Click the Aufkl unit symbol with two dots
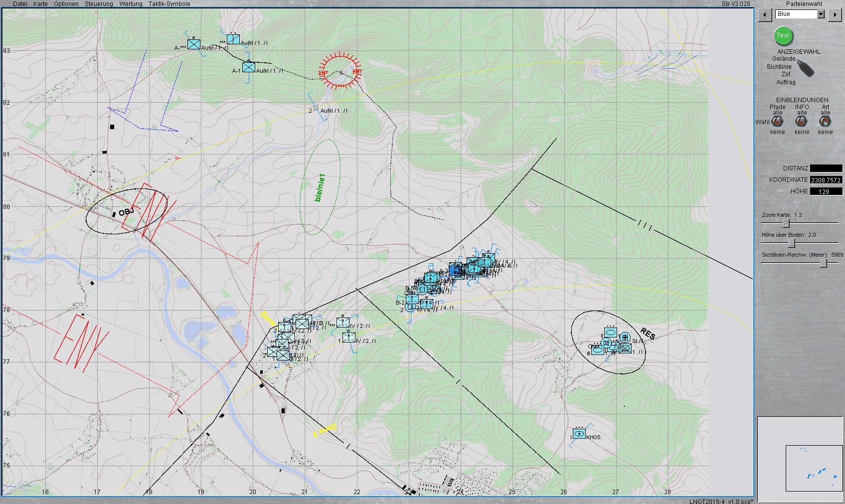The height and width of the screenshot is (504, 845). click(x=233, y=39)
